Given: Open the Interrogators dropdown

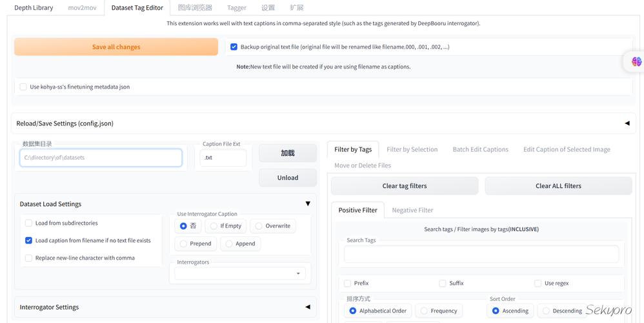Looking at the screenshot, I should click(x=240, y=273).
